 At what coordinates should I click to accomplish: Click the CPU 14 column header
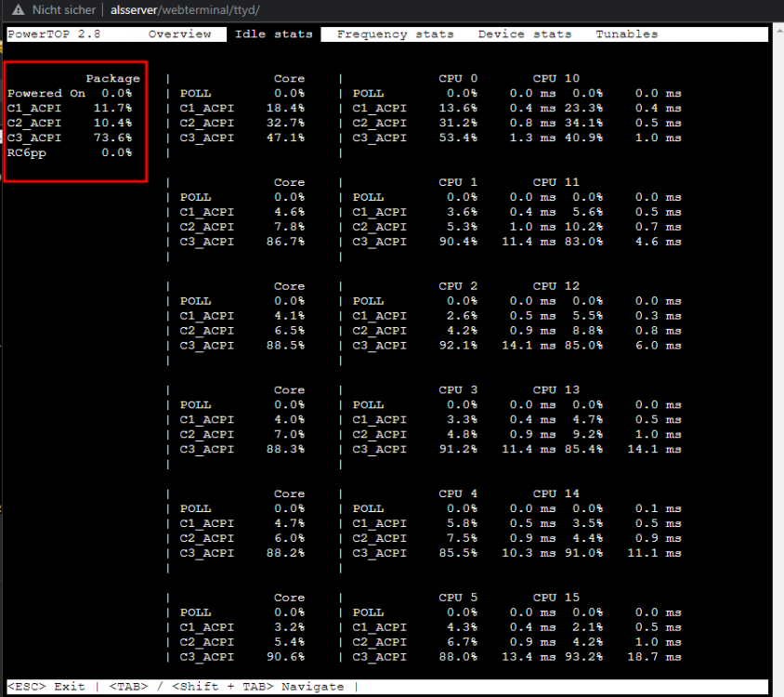556,493
